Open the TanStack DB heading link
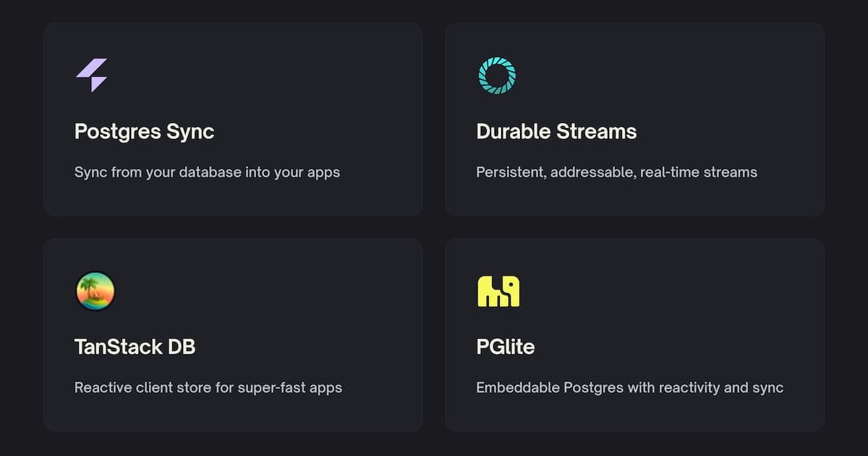This screenshot has width=868, height=456. 135,347
